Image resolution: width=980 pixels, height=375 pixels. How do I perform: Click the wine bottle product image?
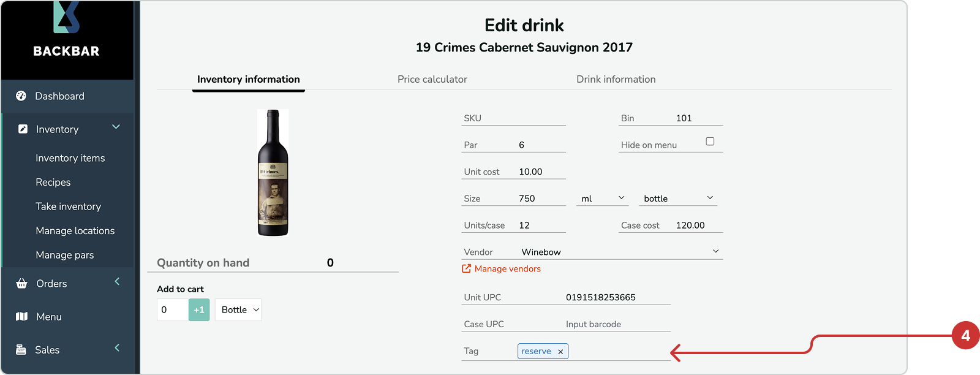[x=273, y=173]
